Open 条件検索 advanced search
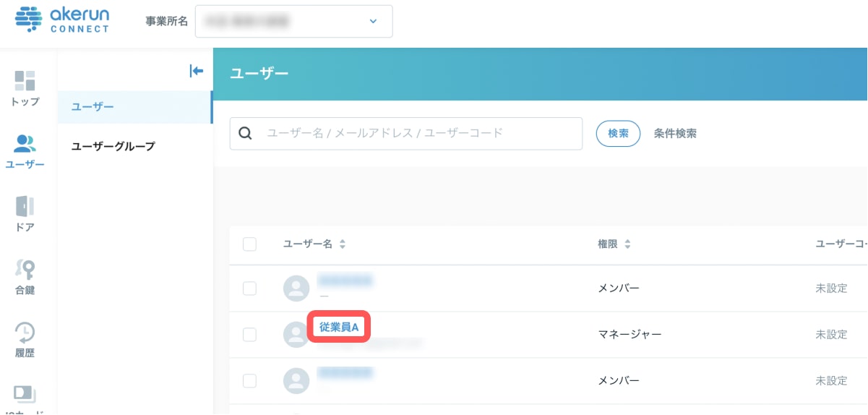This screenshot has width=868, height=415. pos(675,134)
